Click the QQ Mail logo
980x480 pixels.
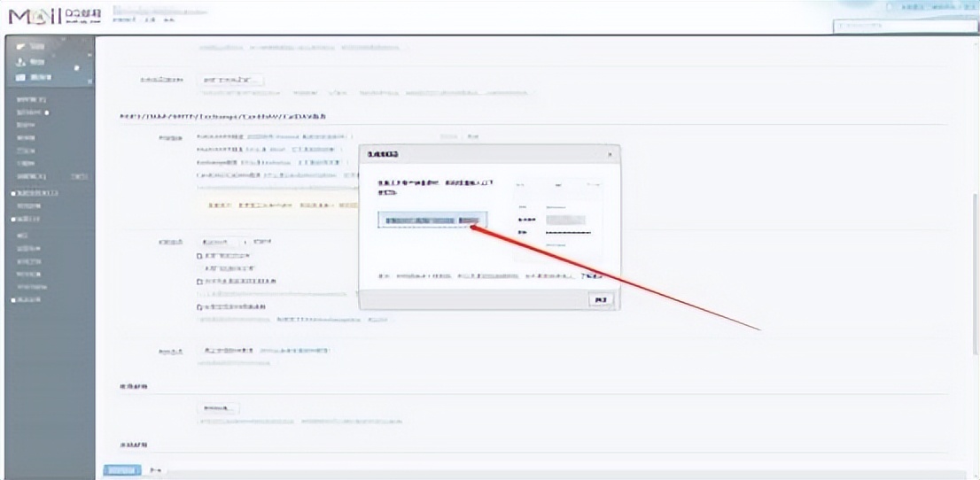53,17
